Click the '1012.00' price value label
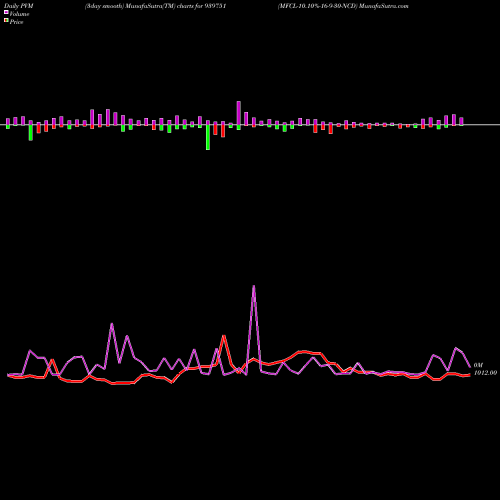Image resolution: width=500 pixels, height=500 pixels. (x=485, y=373)
